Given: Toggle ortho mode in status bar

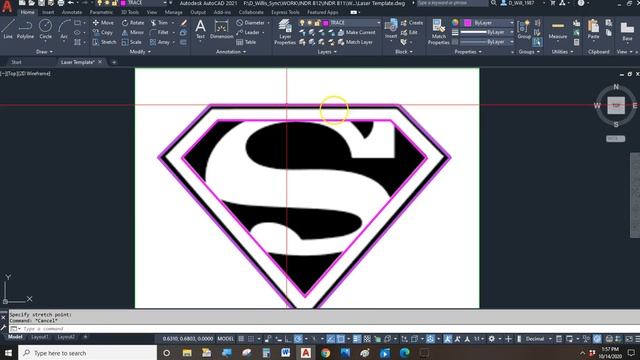Looking at the screenshot, I should (x=288, y=339).
